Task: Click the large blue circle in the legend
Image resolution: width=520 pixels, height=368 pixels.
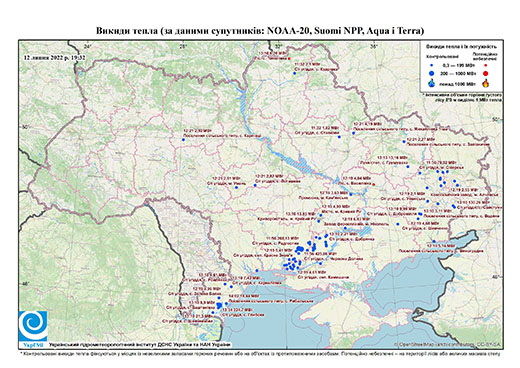Action: coord(432,73)
